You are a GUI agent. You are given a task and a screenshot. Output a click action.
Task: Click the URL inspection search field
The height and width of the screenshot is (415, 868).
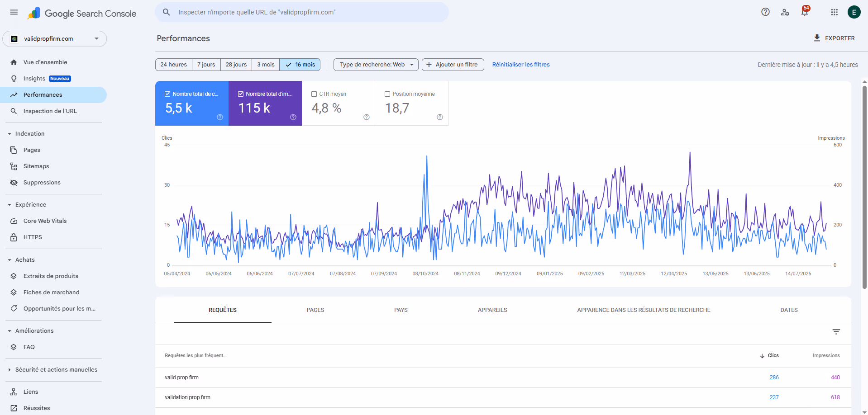pyautogui.click(x=302, y=12)
